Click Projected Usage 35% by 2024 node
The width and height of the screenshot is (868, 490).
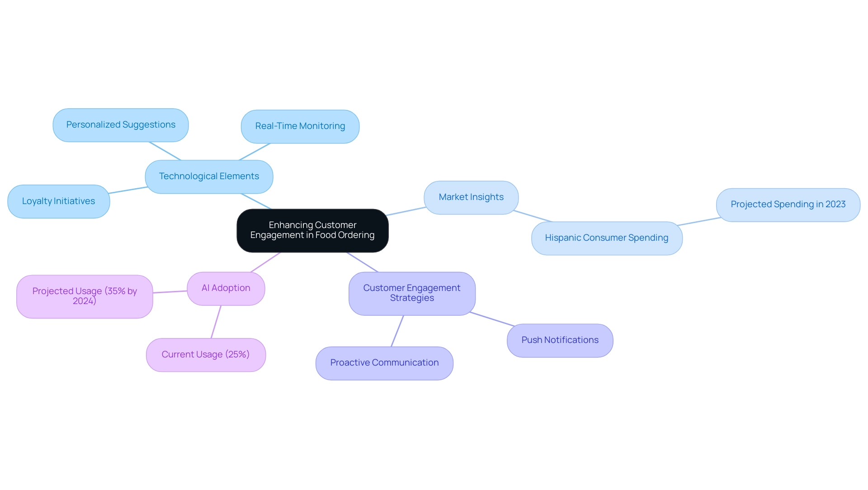84,294
